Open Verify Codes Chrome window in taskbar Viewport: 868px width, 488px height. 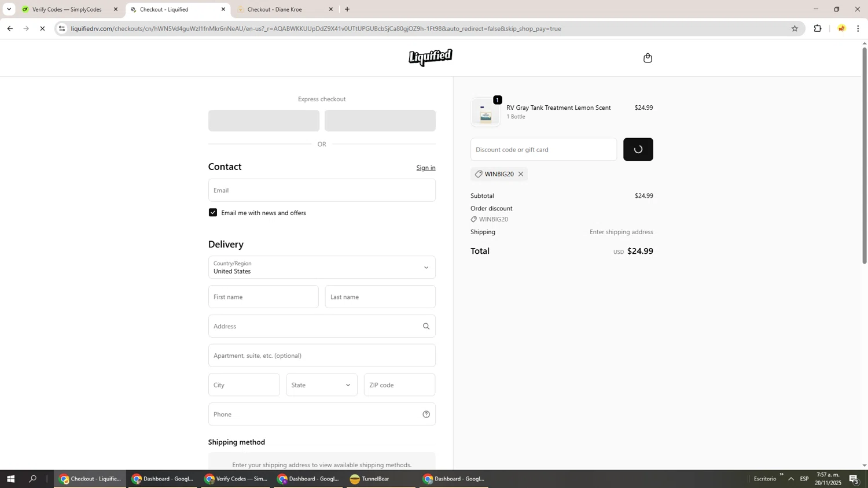[236, 479]
